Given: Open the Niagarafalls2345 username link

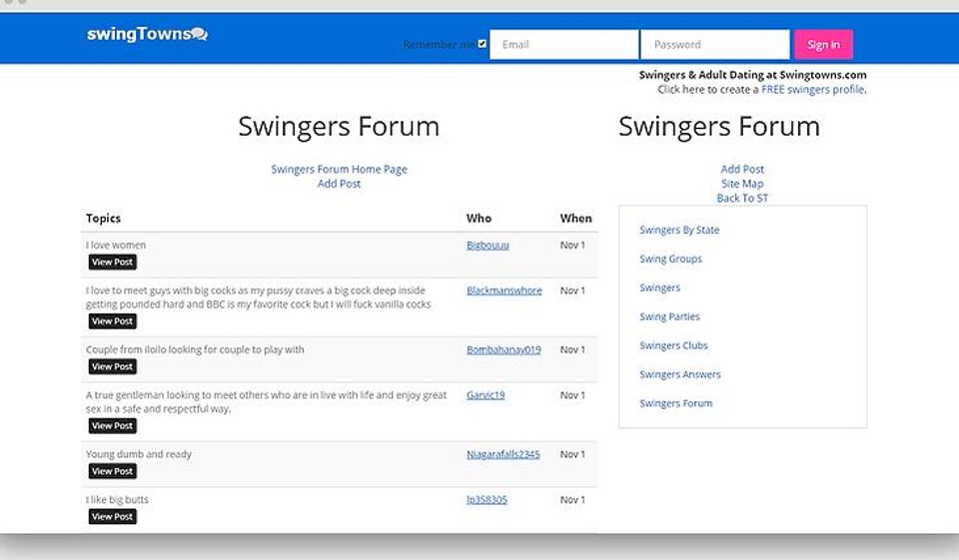Looking at the screenshot, I should pos(502,454).
